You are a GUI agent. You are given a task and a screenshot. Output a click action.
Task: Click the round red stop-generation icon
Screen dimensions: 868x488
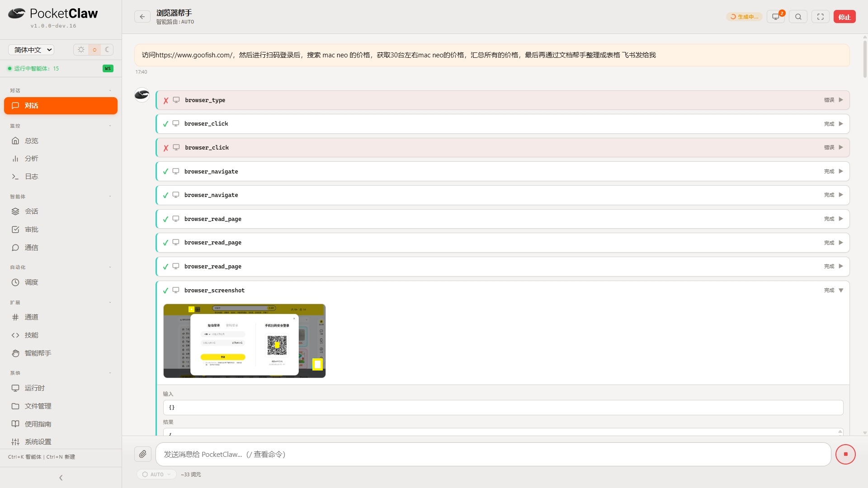(x=845, y=454)
